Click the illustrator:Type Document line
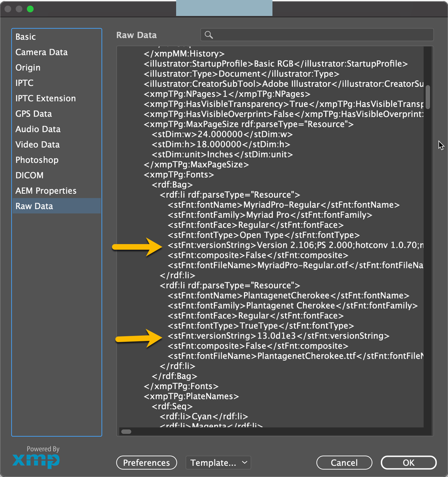This screenshot has height=477, width=448. point(241,74)
